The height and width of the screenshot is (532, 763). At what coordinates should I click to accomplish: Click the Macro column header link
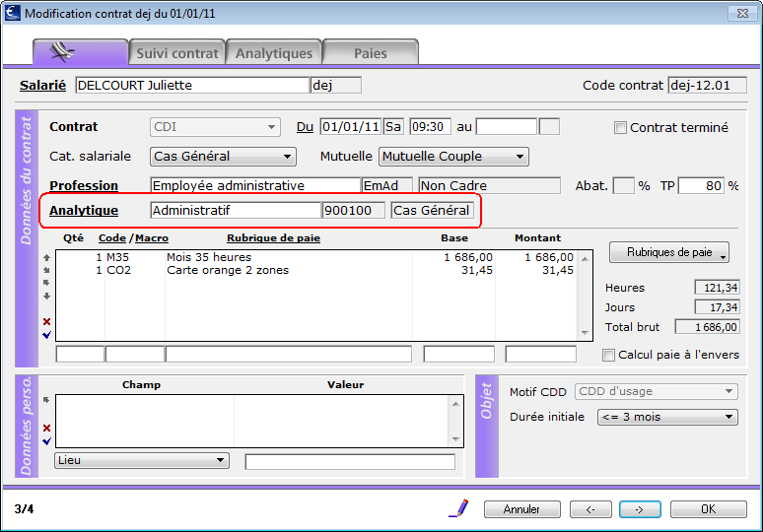[152, 238]
